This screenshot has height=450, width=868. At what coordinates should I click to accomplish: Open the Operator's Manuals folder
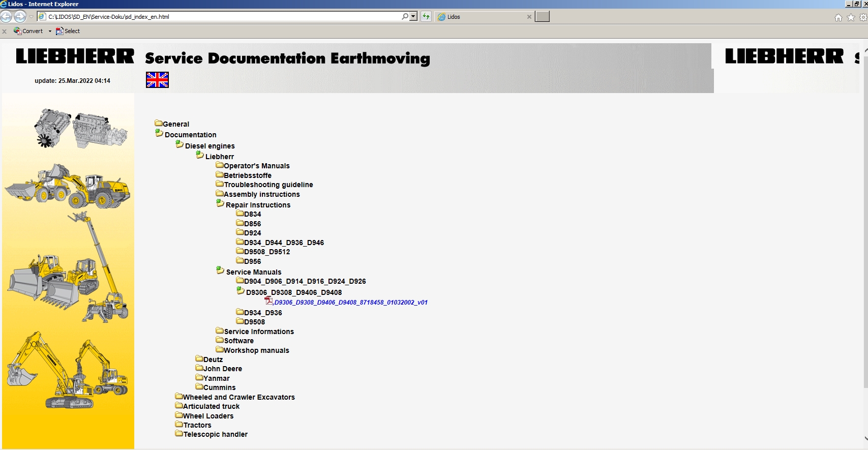coord(253,166)
